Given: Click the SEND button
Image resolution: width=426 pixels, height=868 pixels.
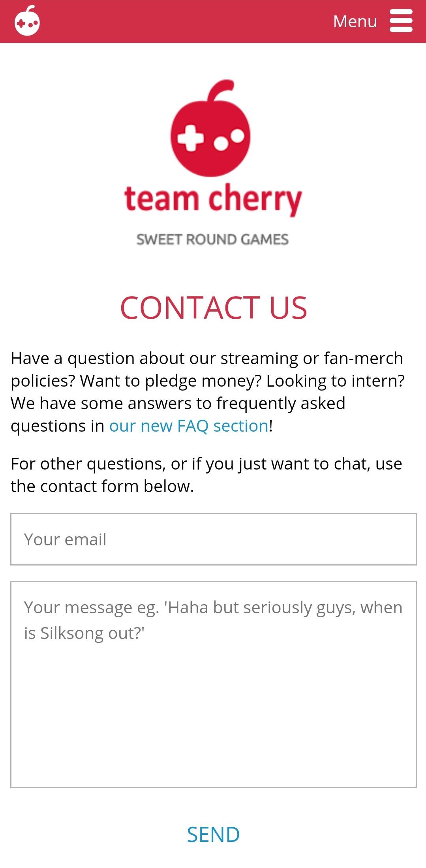Looking at the screenshot, I should 213,834.
